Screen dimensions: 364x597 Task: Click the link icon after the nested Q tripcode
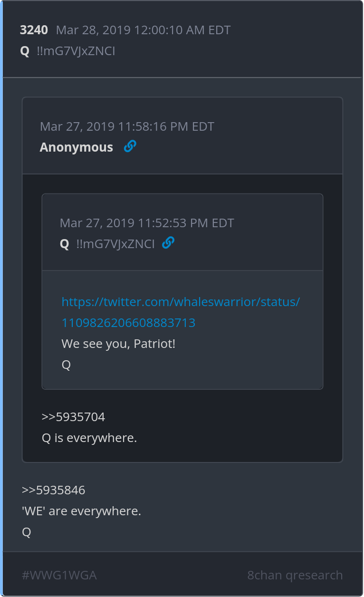(x=168, y=243)
